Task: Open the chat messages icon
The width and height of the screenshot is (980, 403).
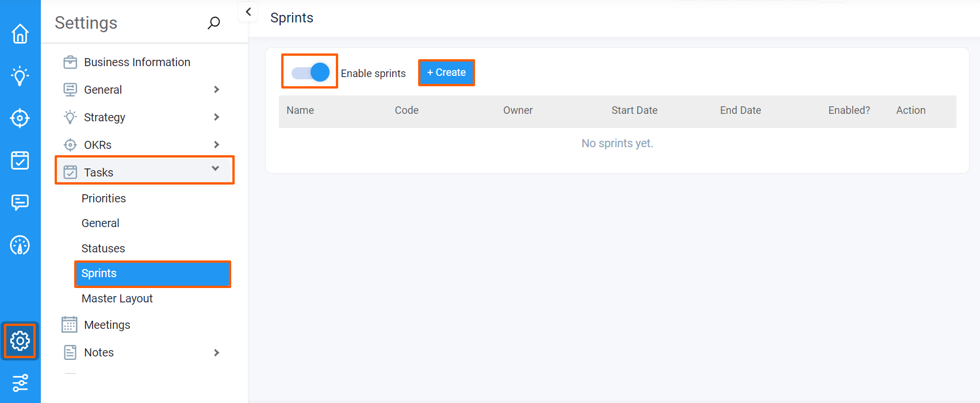Action: tap(20, 202)
